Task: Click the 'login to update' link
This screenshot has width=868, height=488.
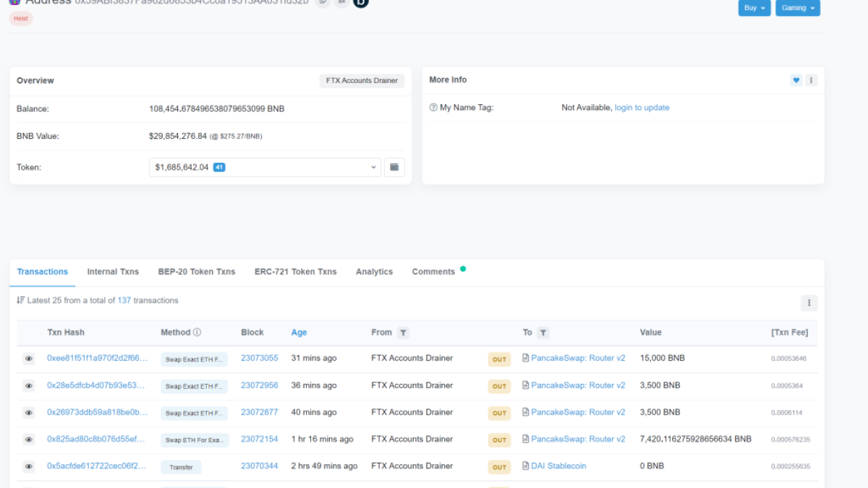Action: (x=642, y=108)
